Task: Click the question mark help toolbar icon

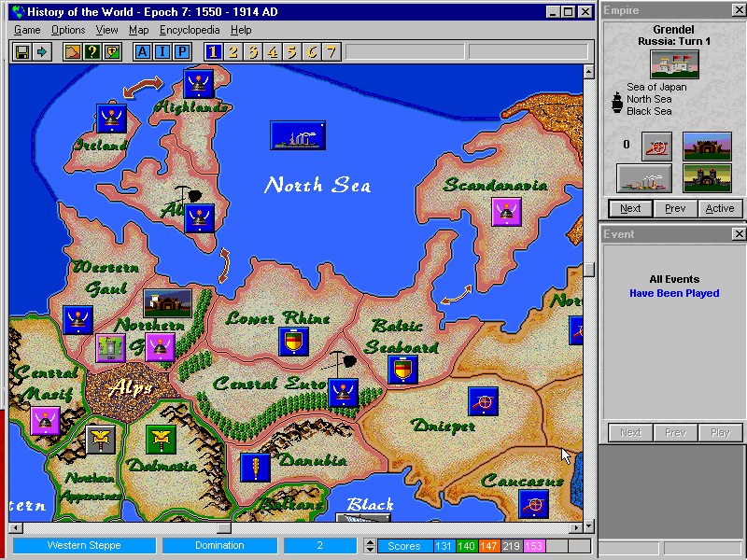Action: (92, 51)
